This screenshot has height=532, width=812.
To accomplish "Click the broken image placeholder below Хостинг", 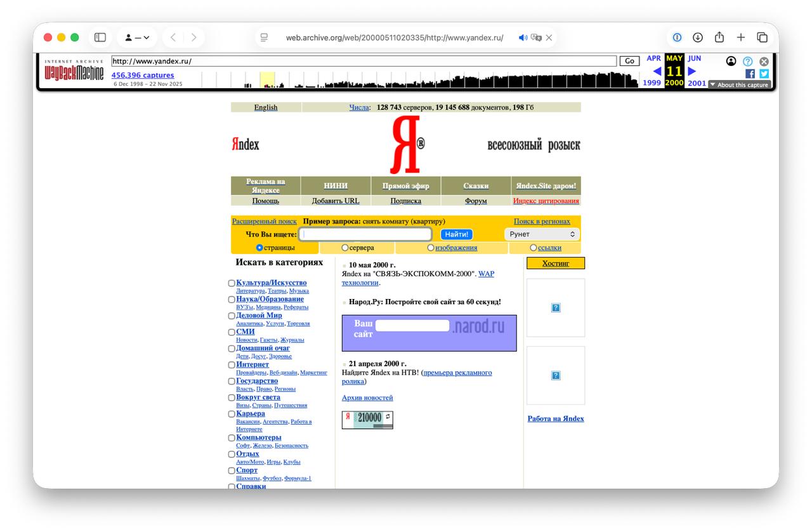I will [x=556, y=308].
